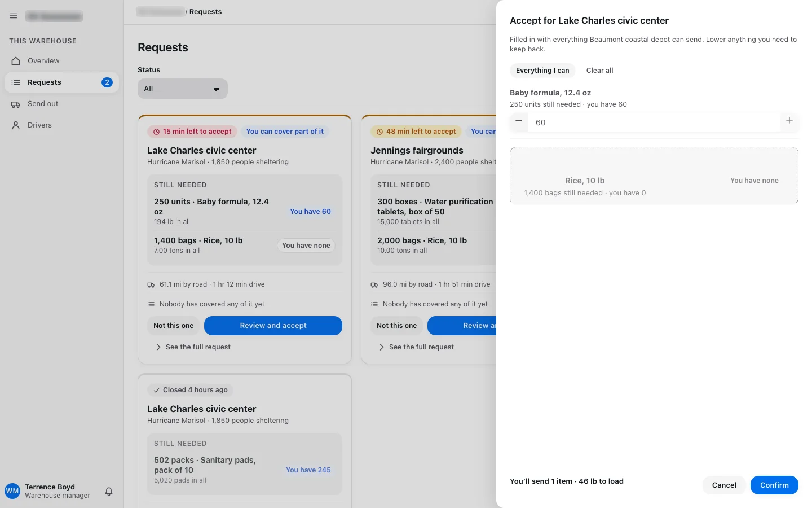The height and width of the screenshot is (508, 812).
Task: Open the notifications bell
Action: [109, 492]
